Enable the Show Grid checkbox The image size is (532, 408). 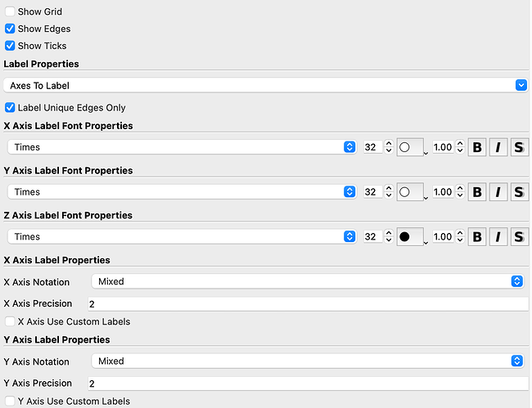(11, 12)
